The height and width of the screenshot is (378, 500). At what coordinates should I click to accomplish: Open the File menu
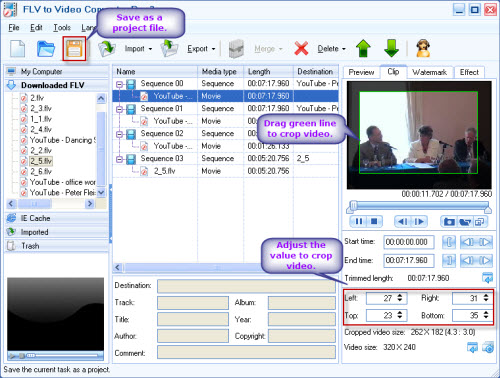pos(14,28)
